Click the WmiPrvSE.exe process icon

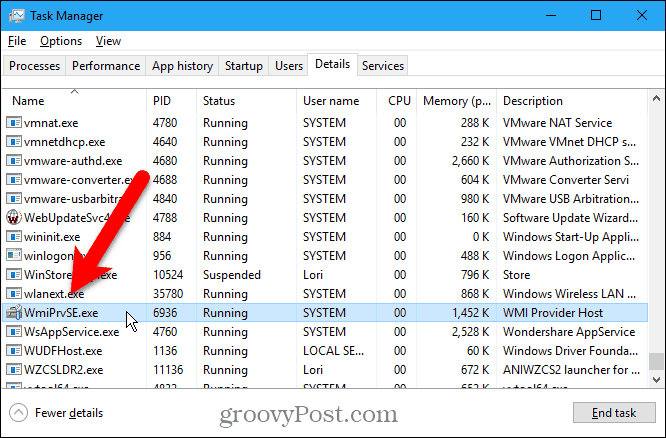click(14, 313)
